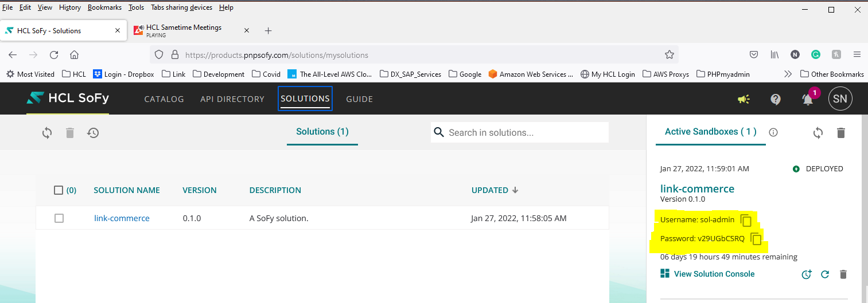Open the Other Bookmarks folder

[x=832, y=74]
